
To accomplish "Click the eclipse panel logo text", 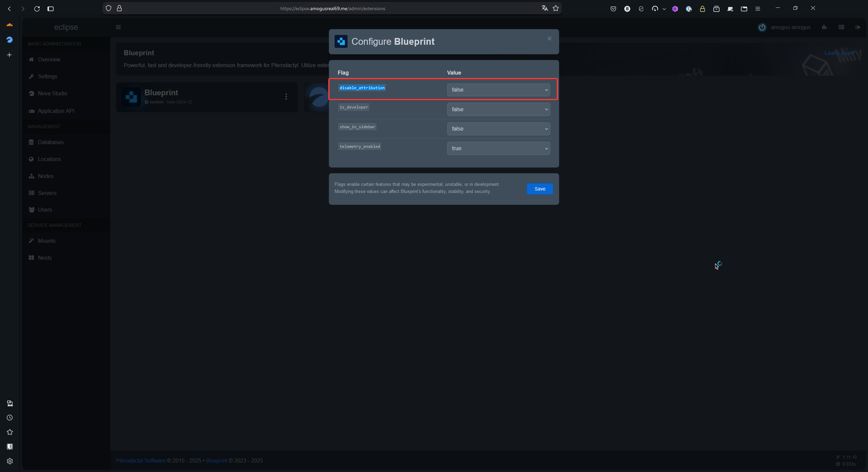I will coord(66,27).
